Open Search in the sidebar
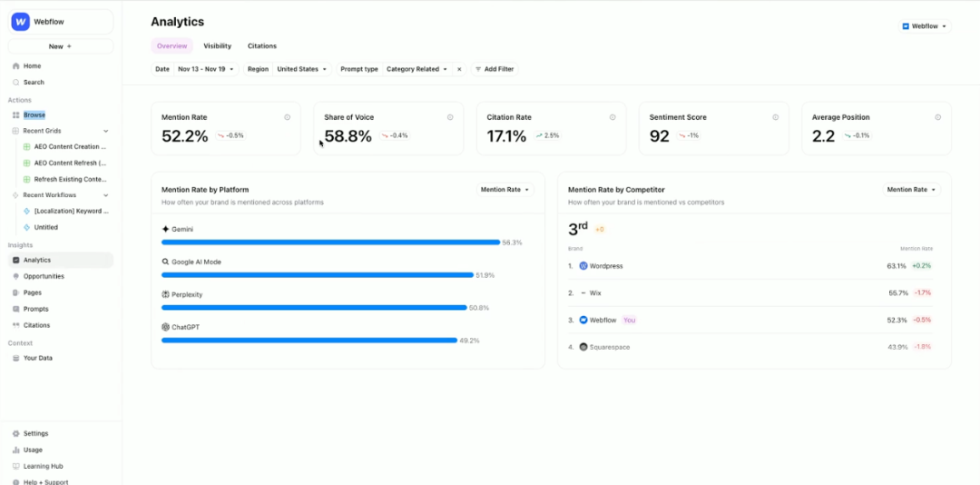 [x=33, y=83]
